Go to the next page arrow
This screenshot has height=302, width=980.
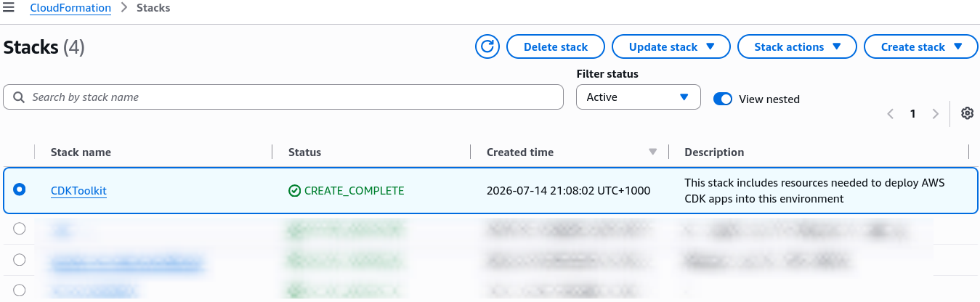[x=936, y=114]
